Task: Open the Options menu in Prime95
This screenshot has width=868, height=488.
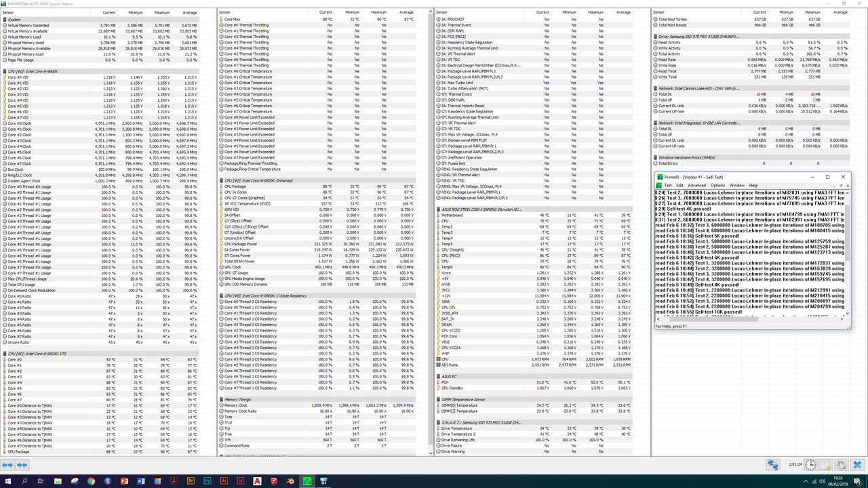Action: pos(717,185)
